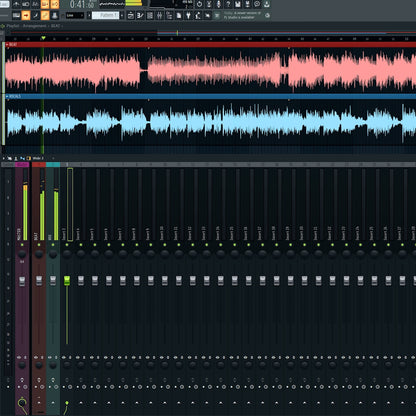Click the orange blend recording icon

pyautogui.click(x=54, y=4)
